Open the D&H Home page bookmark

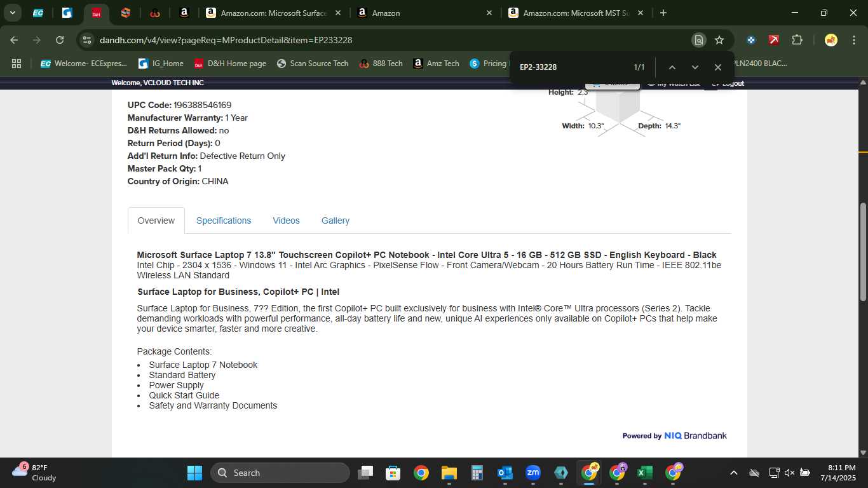tap(230, 64)
